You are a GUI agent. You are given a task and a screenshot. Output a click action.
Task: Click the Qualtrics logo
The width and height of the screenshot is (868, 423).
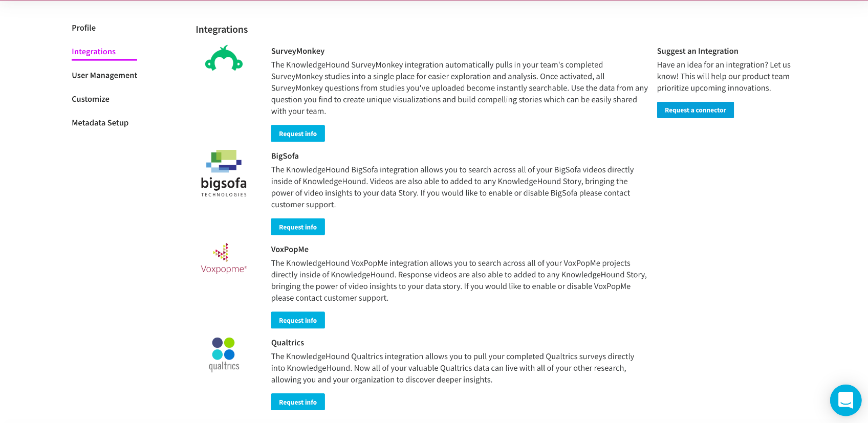pyautogui.click(x=224, y=354)
